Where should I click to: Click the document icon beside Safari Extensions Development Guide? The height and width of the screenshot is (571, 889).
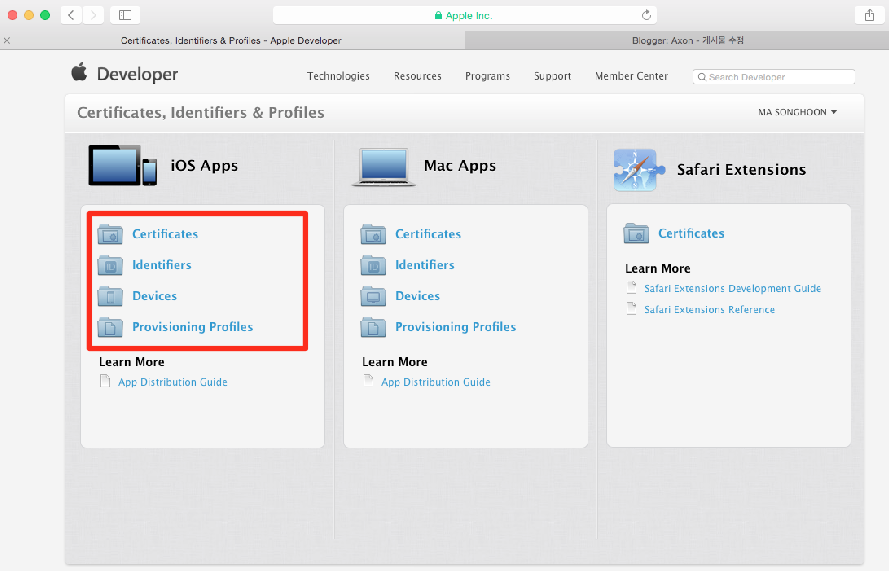631,287
